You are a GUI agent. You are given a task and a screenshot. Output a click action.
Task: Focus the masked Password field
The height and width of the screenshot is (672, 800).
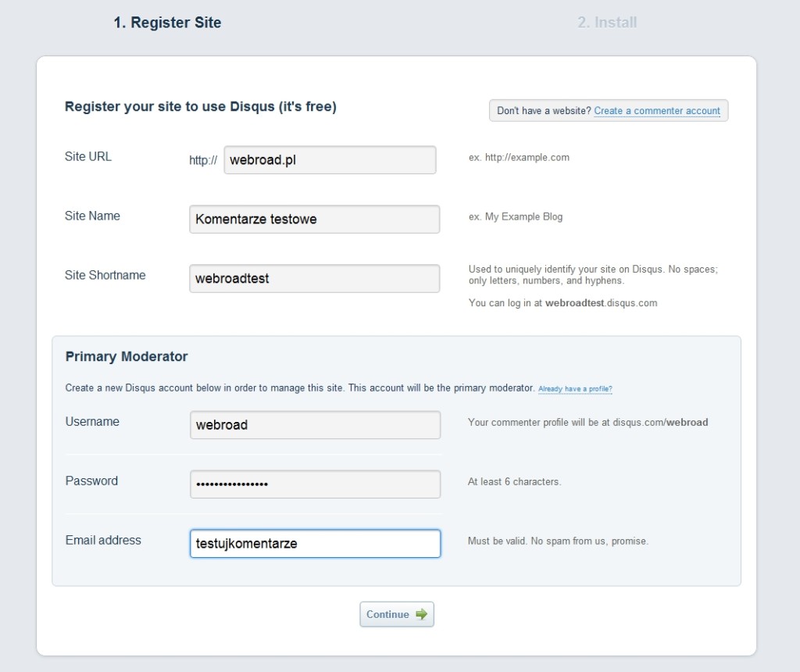pyautogui.click(x=315, y=484)
